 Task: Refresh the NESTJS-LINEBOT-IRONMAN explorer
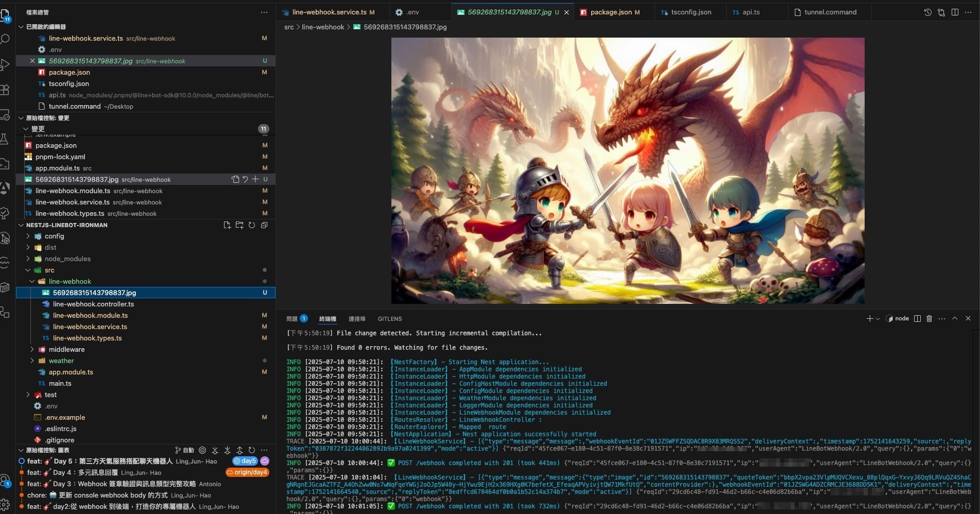252,225
